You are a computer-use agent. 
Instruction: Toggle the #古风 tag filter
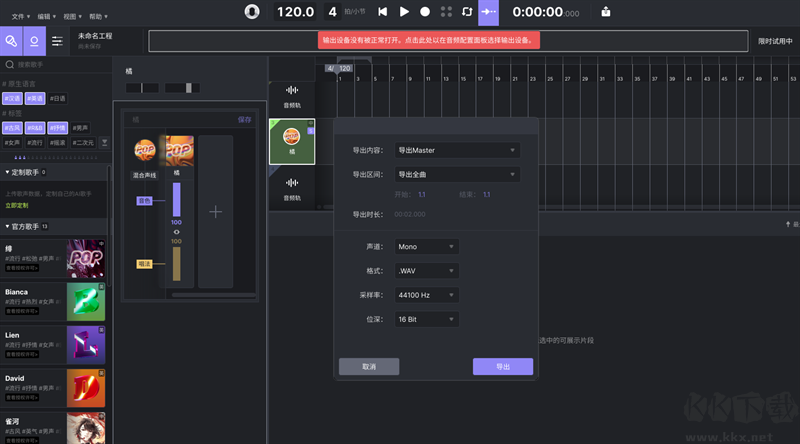click(x=12, y=128)
